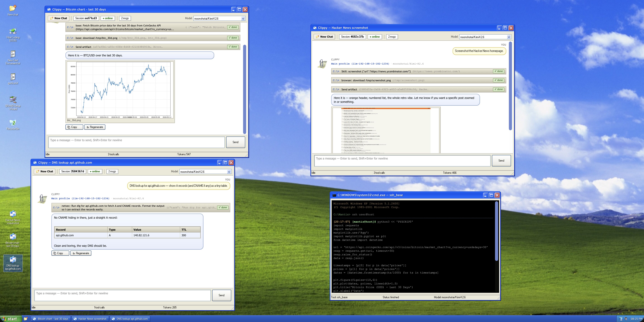
Task: Open the Hacker News screenshot thumbnail
Action: click(x=386, y=130)
